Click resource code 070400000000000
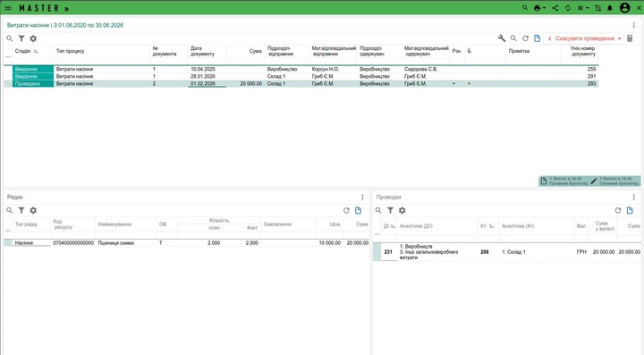The width and height of the screenshot is (644, 355). pyautogui.click(x=73, y=243)
